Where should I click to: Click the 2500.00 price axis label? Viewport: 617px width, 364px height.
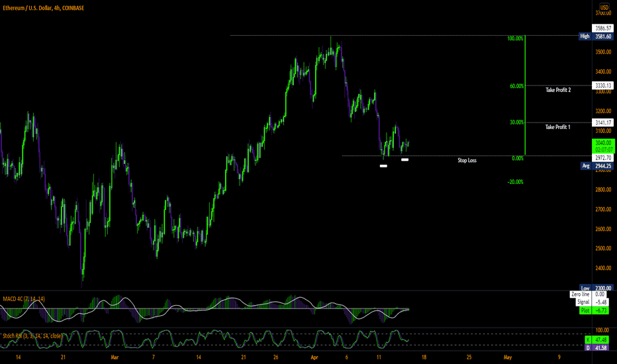(603, 248)
